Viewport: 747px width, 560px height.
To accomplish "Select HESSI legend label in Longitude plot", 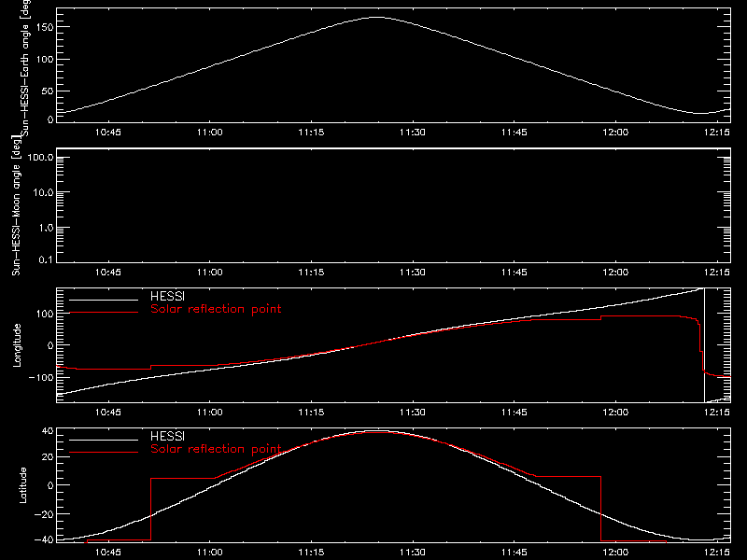I will click(x=167, y=296).
